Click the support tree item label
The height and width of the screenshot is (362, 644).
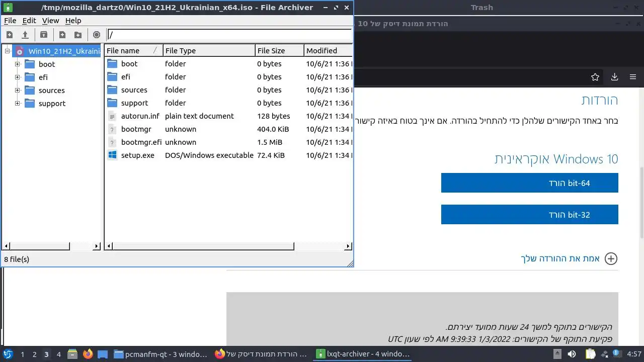tap(52, 104)
